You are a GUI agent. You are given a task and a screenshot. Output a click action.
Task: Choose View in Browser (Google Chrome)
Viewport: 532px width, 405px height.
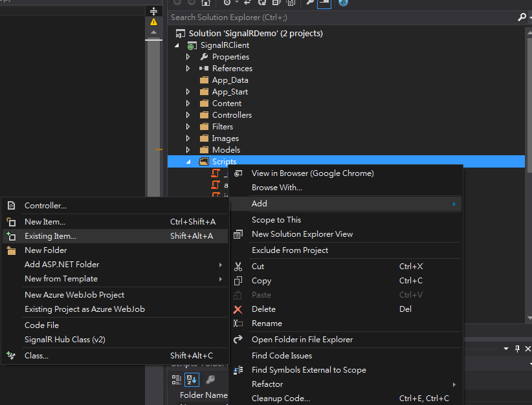[346, 173]
